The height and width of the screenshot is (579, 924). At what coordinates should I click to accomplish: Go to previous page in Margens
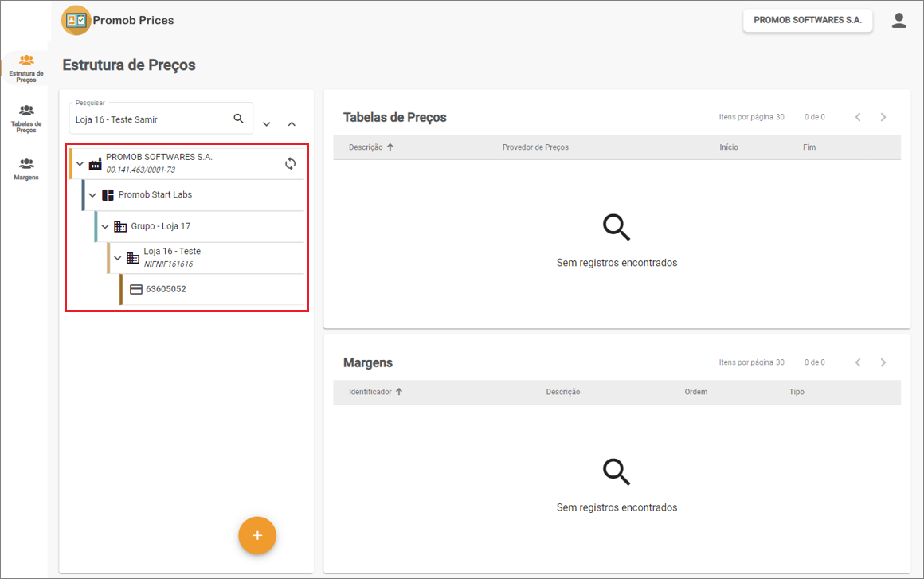click(x=858, y=362)
